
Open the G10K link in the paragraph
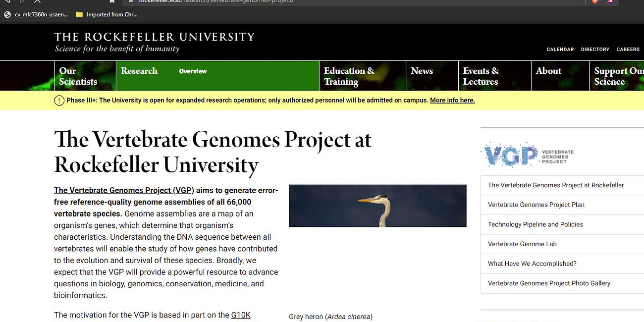click(241, 315)
